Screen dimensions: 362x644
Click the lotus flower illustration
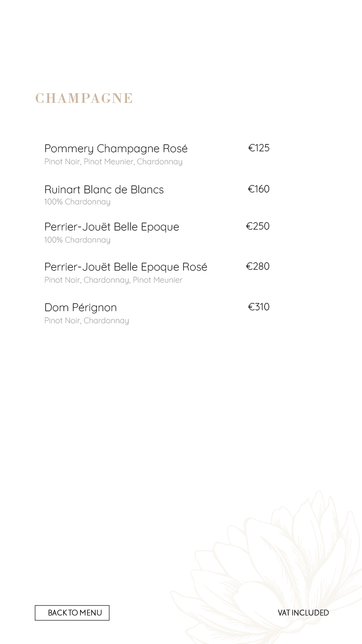[270, 570]
